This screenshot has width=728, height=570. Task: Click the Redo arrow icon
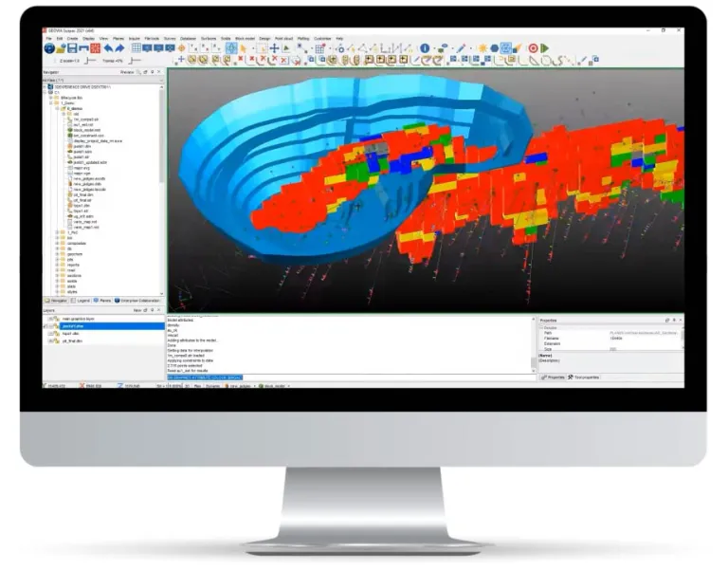point(118,47)
